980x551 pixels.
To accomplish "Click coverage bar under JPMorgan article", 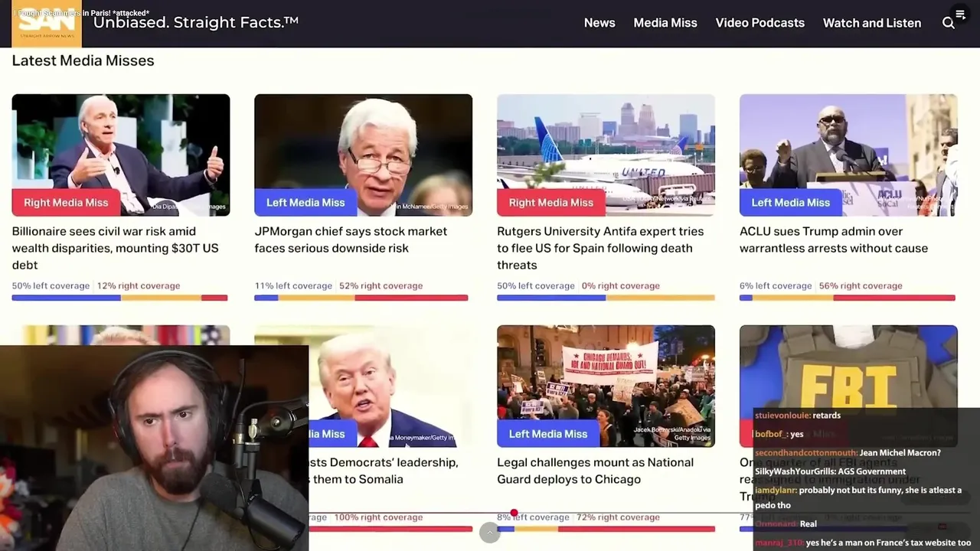I will pos(361,298).
